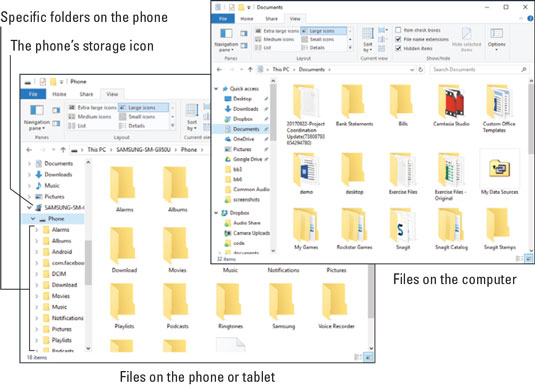Open the My Games folder
This screenshot has height=385, width=535.
click(x=306, y=229)
